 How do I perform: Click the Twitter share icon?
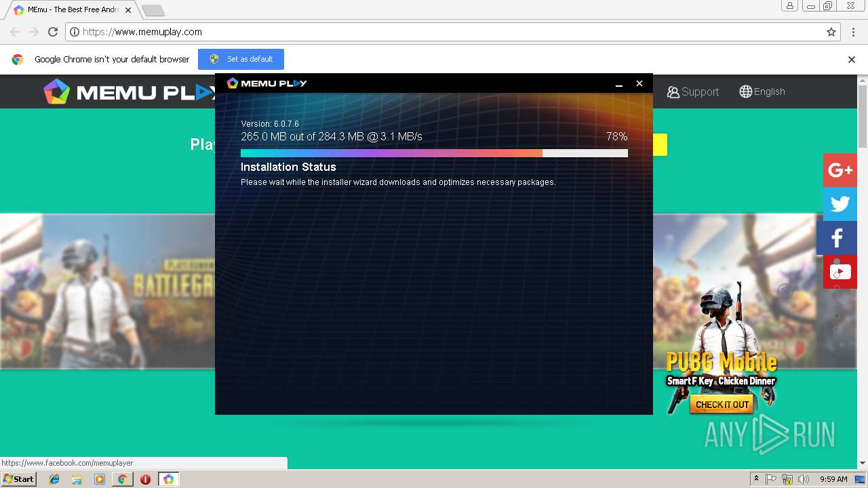pyautogui.click(x=840, y=204)
